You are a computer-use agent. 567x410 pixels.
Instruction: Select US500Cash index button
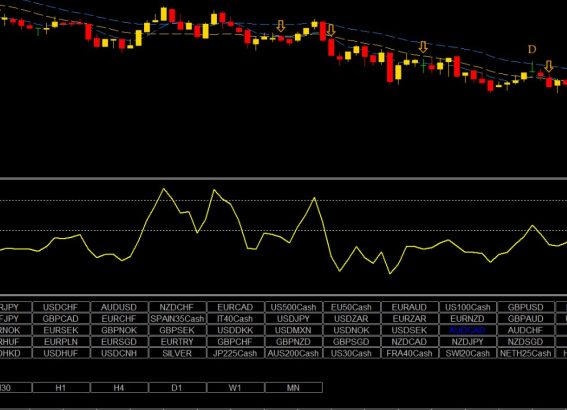coord(294,307)
